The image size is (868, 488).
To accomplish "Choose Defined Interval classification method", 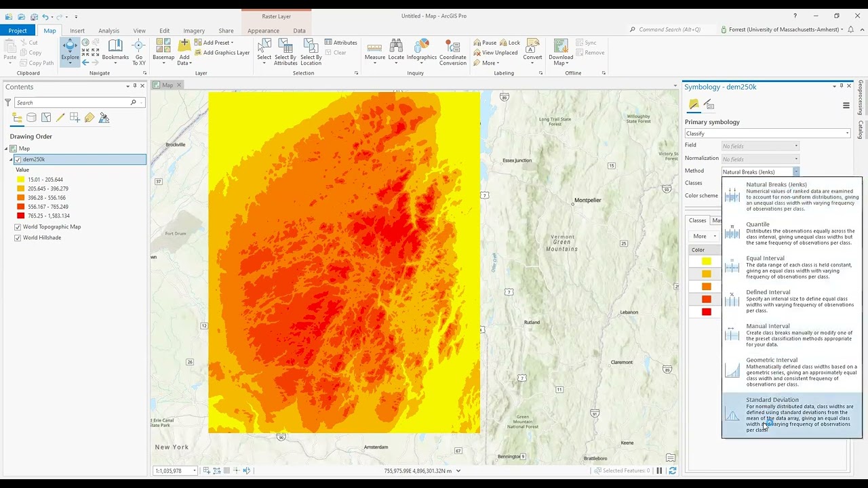I will (792, 301).
